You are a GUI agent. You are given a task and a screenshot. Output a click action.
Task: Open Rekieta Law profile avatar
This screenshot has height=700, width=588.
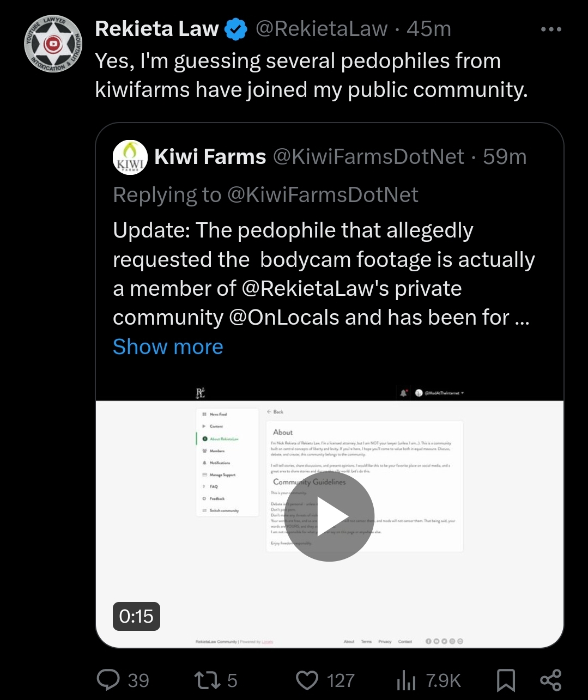[53, 45]
